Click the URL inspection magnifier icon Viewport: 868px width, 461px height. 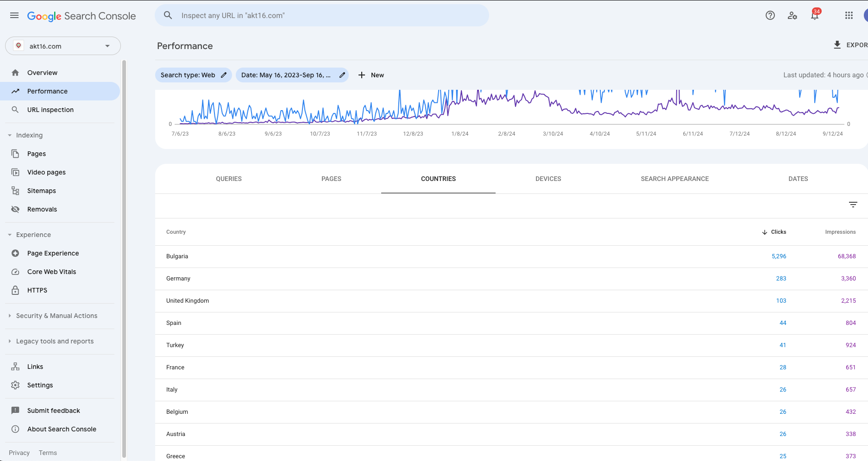tap(15, 110)
